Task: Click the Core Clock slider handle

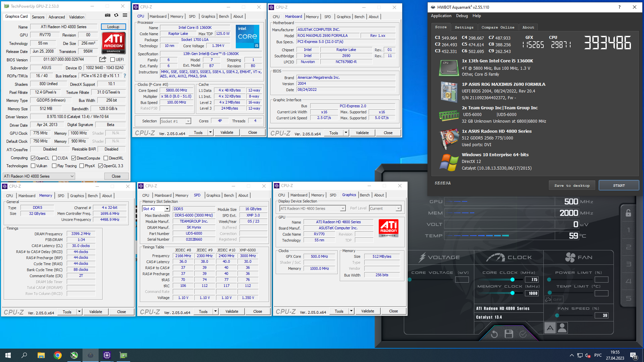Action: click(513, 280)
